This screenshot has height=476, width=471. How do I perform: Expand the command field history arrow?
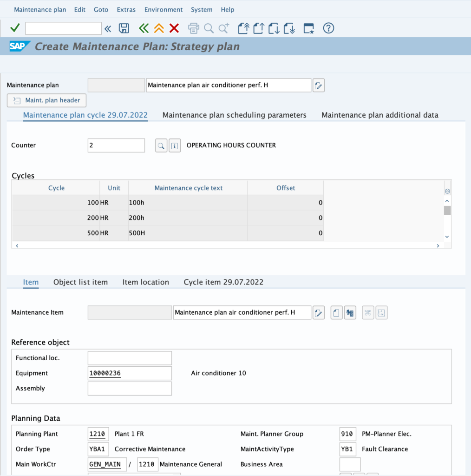coord(108,28)
